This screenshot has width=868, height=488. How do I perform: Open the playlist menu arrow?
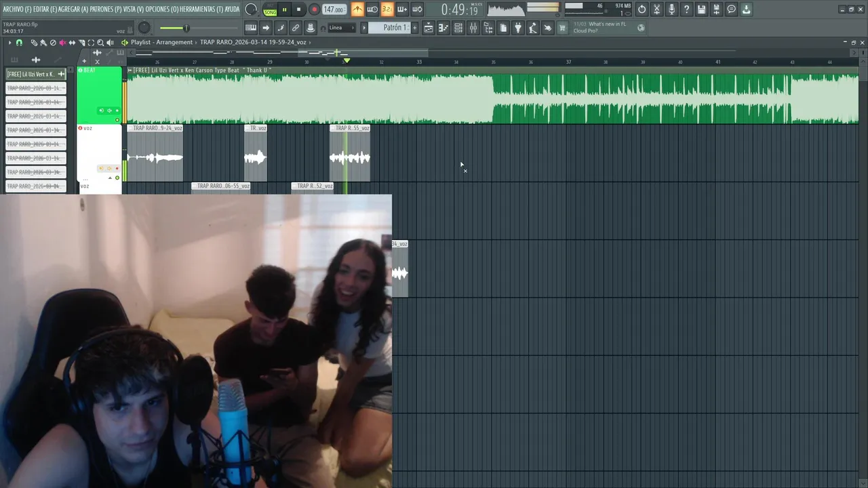coord(9,43)
